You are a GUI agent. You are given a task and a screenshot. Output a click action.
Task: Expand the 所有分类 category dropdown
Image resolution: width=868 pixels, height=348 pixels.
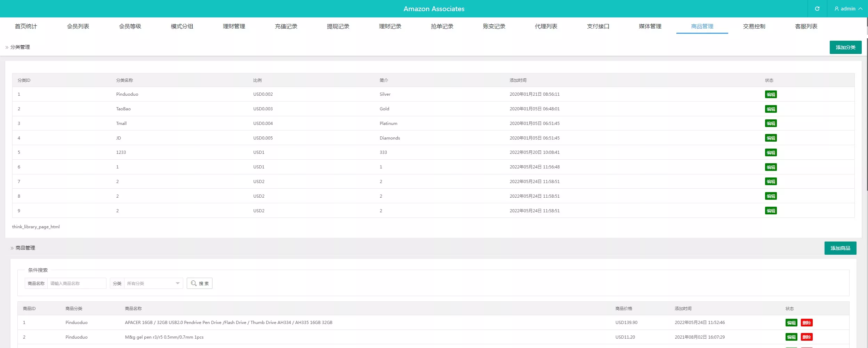coord(153,283)
